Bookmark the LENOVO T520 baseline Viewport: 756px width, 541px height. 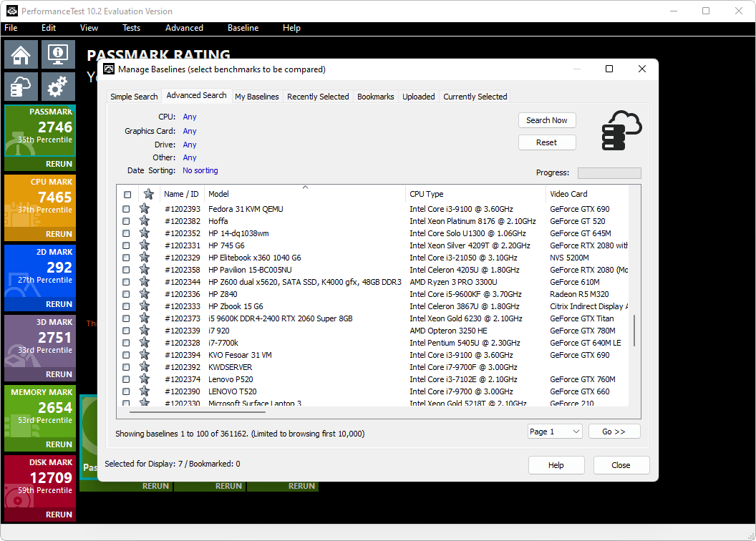coord(144,391)
